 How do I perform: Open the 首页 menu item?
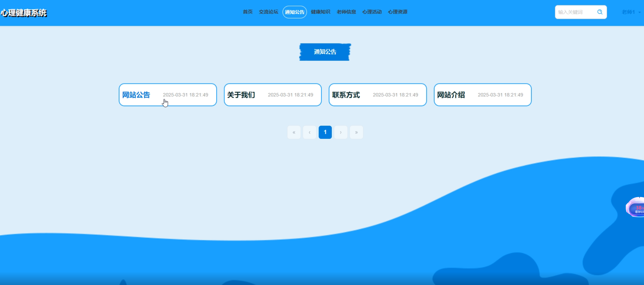coord(248,12)
